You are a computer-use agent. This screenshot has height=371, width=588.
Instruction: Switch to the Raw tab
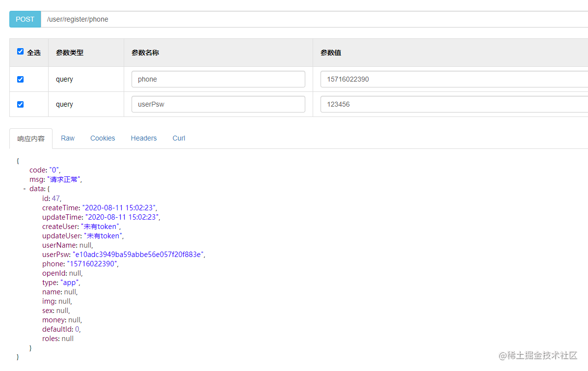(67, 138)
